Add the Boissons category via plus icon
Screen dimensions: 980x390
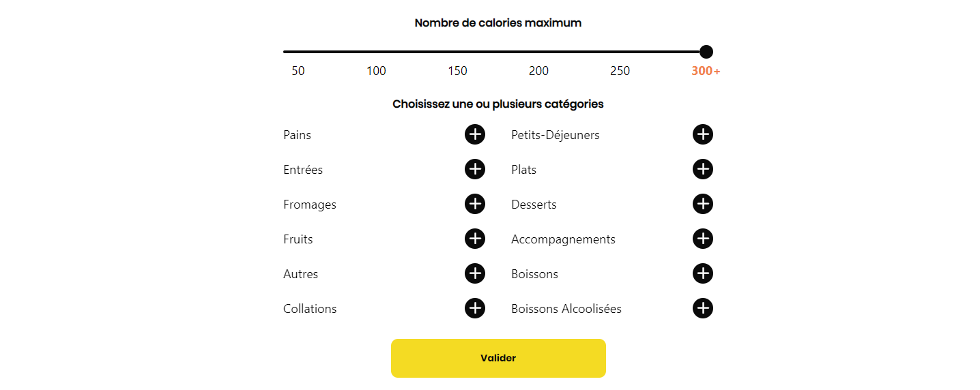pos(703,273)
